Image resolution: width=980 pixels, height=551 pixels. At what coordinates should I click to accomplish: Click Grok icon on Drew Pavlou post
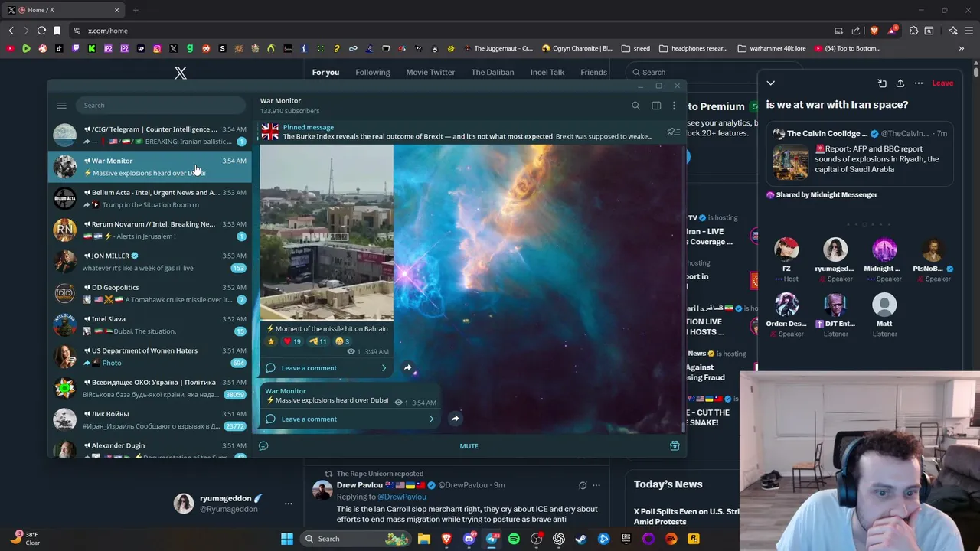(x=583, y=485)
